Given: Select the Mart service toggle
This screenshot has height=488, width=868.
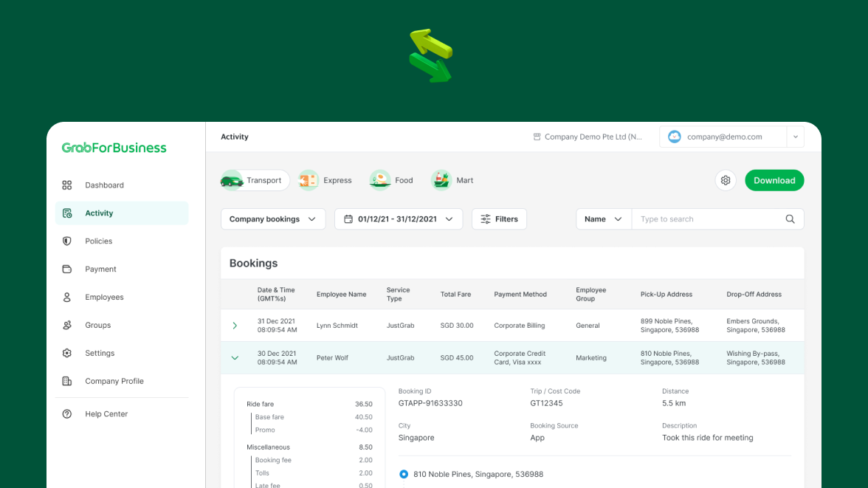Looking at the screenshot, I should [452, 179].
